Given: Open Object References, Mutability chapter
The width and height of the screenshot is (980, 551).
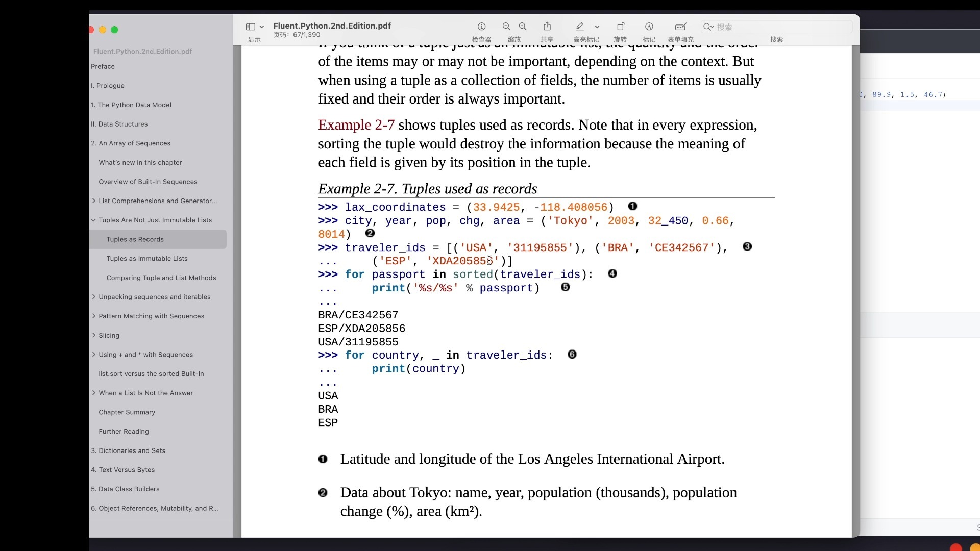Looking at the screenshot, I should pyautogui.click(x=154, y=508).
